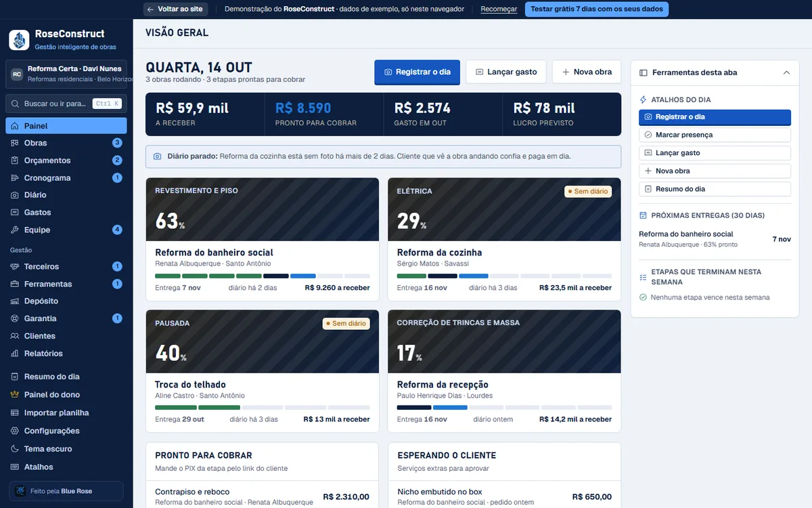Click the Voltar ao site button

[x=175, y=9]
